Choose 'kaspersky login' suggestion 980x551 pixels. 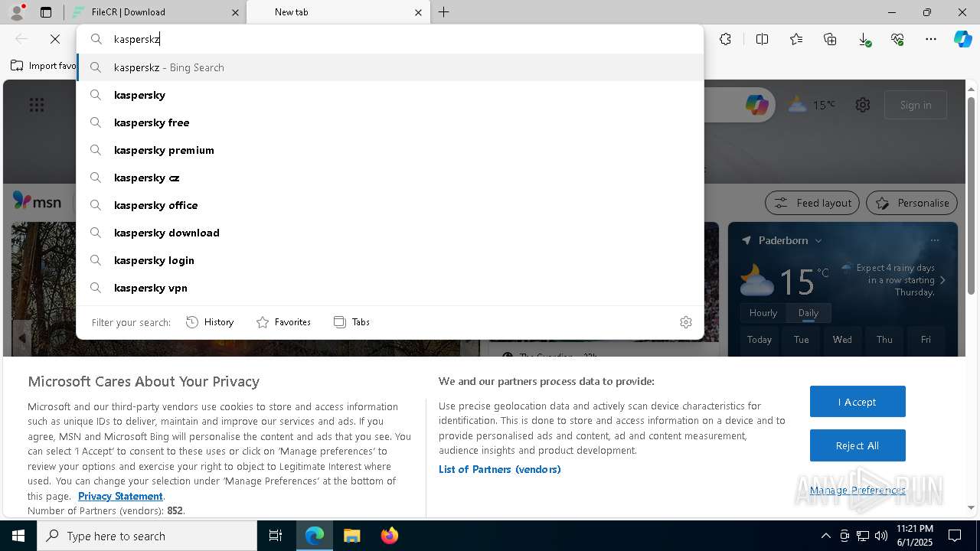click(x=390, y=260)
